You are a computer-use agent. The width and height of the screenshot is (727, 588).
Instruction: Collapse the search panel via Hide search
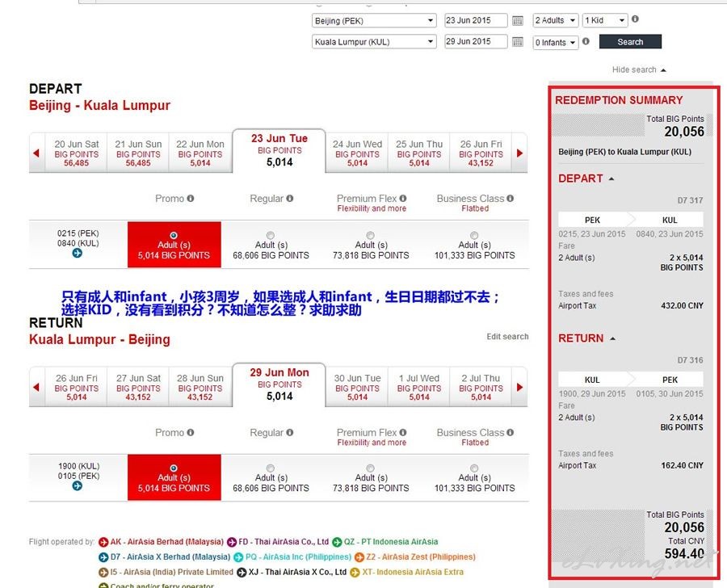click(639, 69)
